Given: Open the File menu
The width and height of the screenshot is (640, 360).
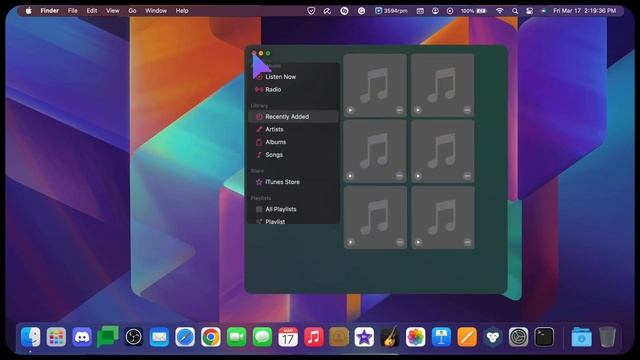Looking at the screenshot, I should click(73, 11).
